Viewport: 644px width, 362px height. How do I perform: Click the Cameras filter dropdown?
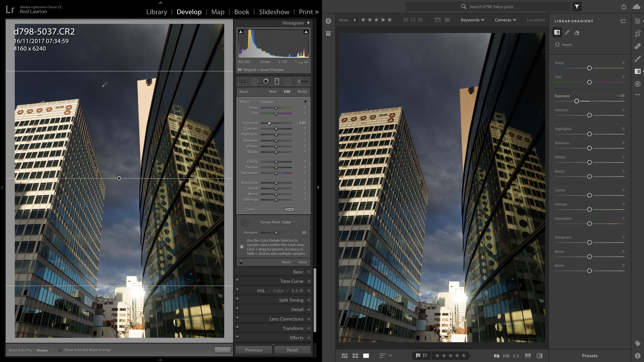pyautogui.click(x=505, y=19)
